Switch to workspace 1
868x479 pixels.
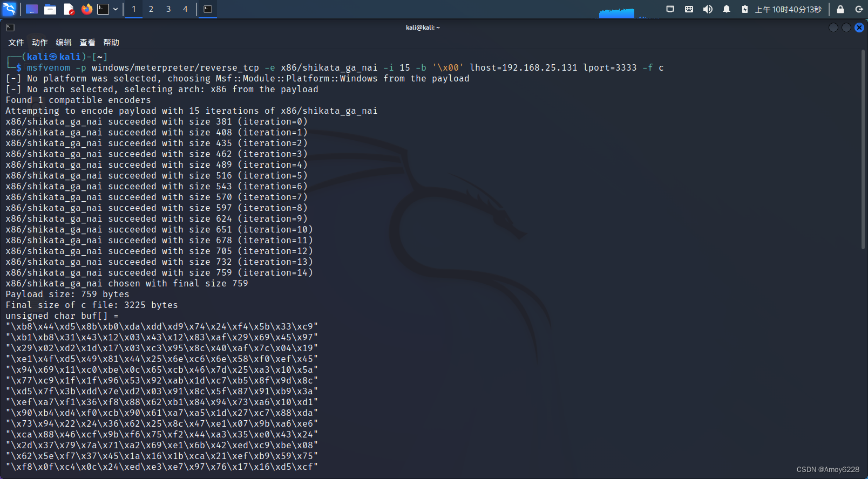coord(134,9)
